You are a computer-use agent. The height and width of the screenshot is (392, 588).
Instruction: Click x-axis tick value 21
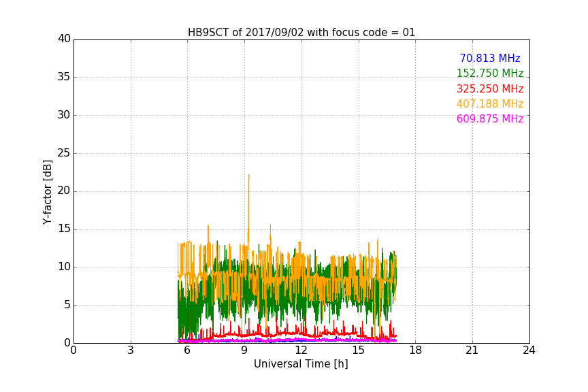click(472, 350)
